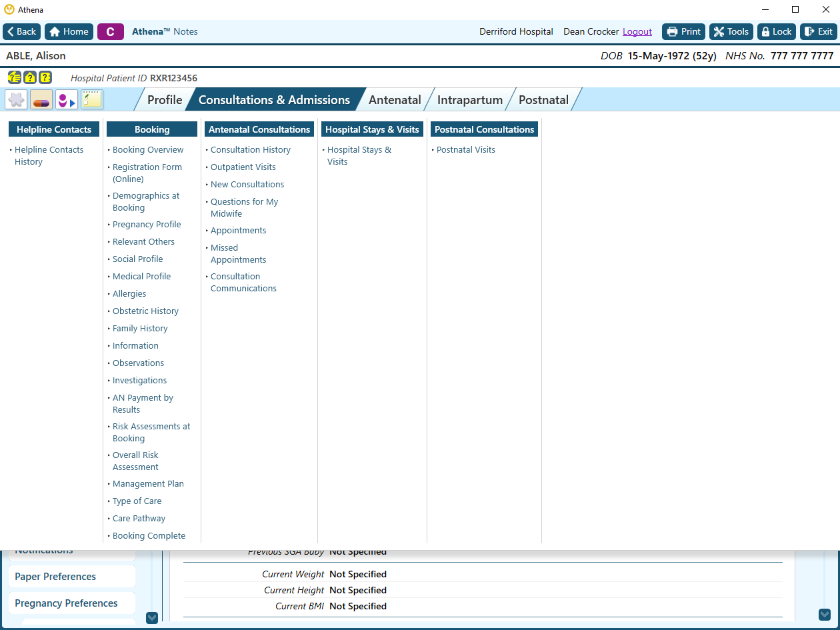Open Missed Appointments

coord(238,254)
